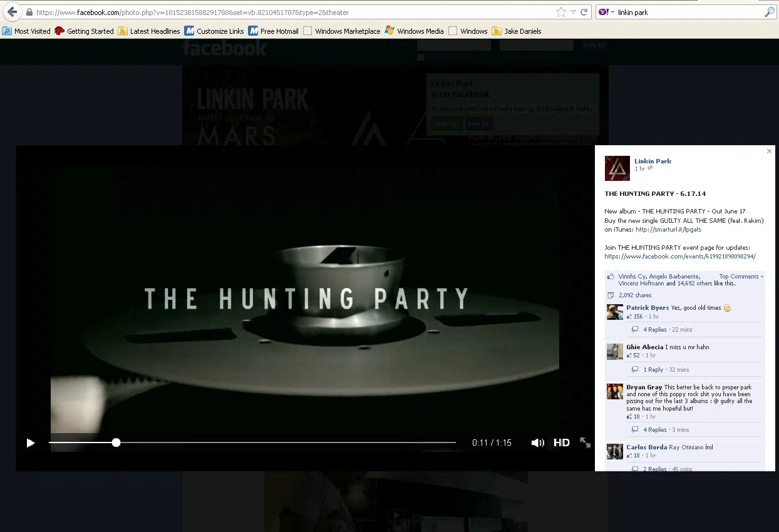This screenshot has width=779, height=532.
Task: Open Free Hotmail bookmark
Action: (x=274, y=31)
